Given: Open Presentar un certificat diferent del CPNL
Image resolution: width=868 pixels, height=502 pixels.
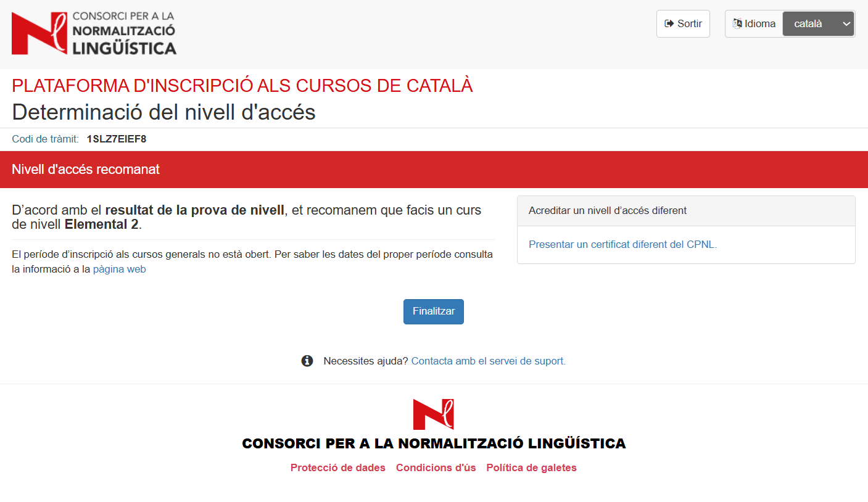Looking at the screenshot, I should pos(622,245).
